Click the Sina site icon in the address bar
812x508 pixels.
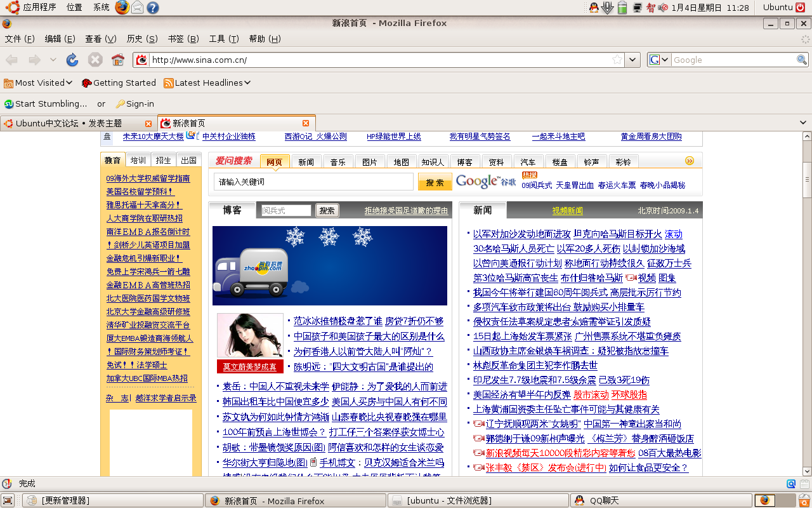(x=141, y=60)
